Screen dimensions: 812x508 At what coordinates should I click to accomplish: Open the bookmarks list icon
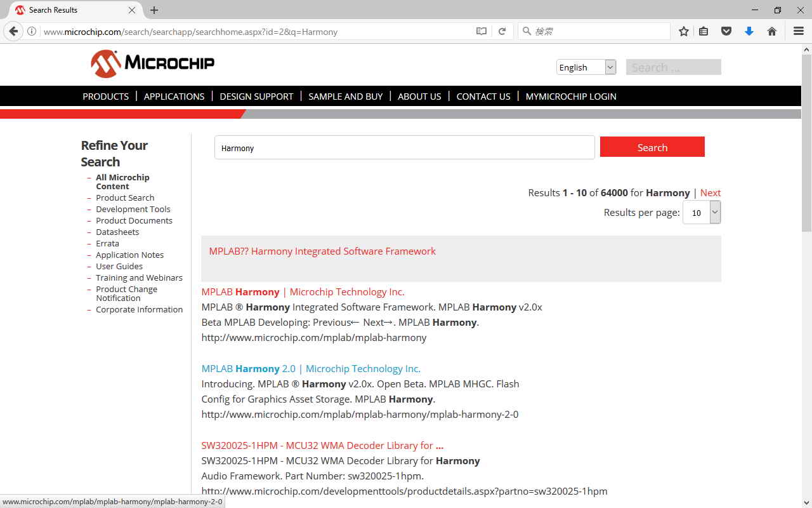tap(704, 31)
